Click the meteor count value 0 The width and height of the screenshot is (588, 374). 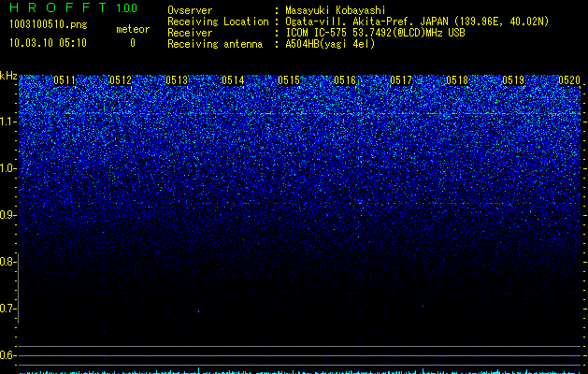pos(133,43)
